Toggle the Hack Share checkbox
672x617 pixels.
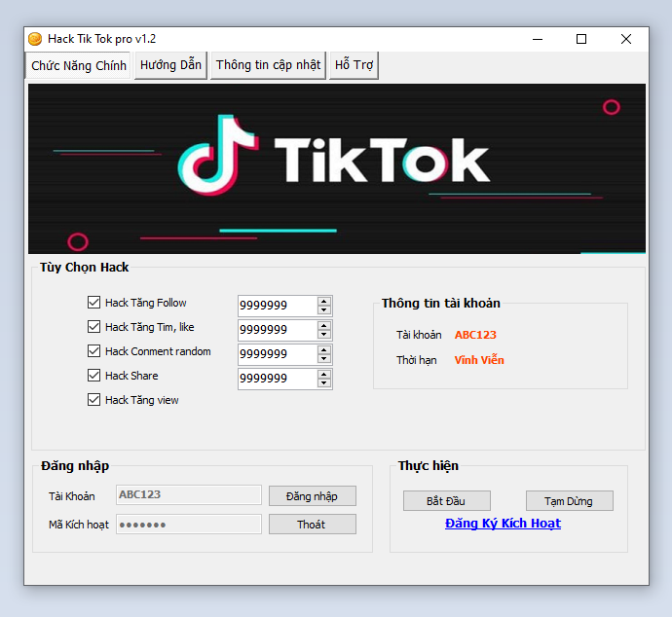94,376
